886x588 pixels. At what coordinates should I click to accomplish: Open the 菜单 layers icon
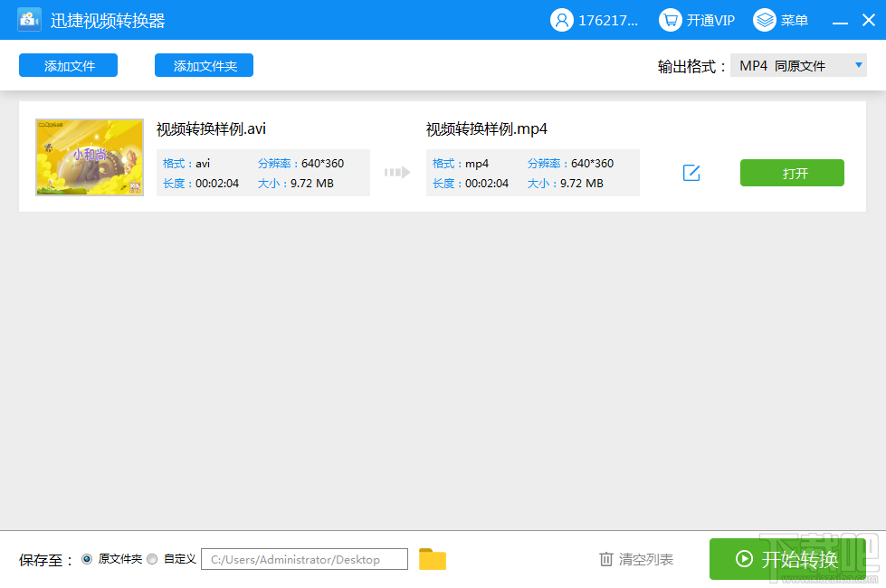pos(765,20)
